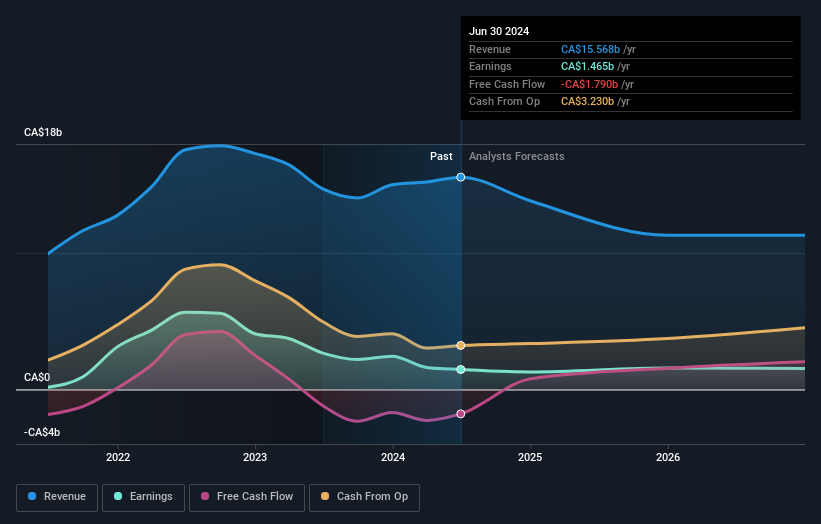Click the Free Cash Flow row label in tooltip
The image size is (821, 524).
[507, 84]
